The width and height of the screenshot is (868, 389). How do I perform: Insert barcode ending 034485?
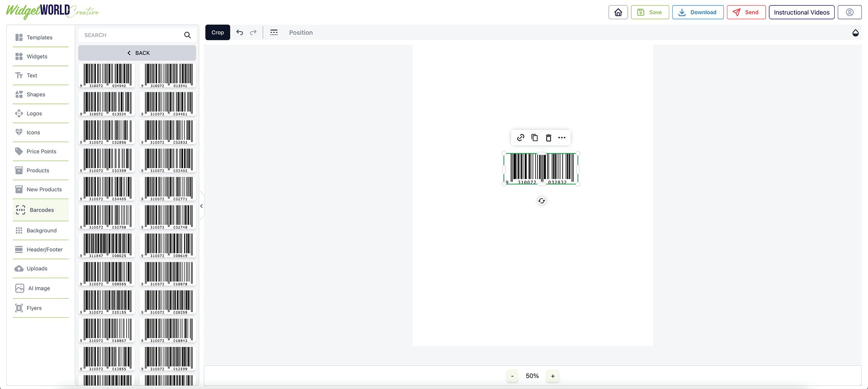pyautogui.click(x=107, y=189)
